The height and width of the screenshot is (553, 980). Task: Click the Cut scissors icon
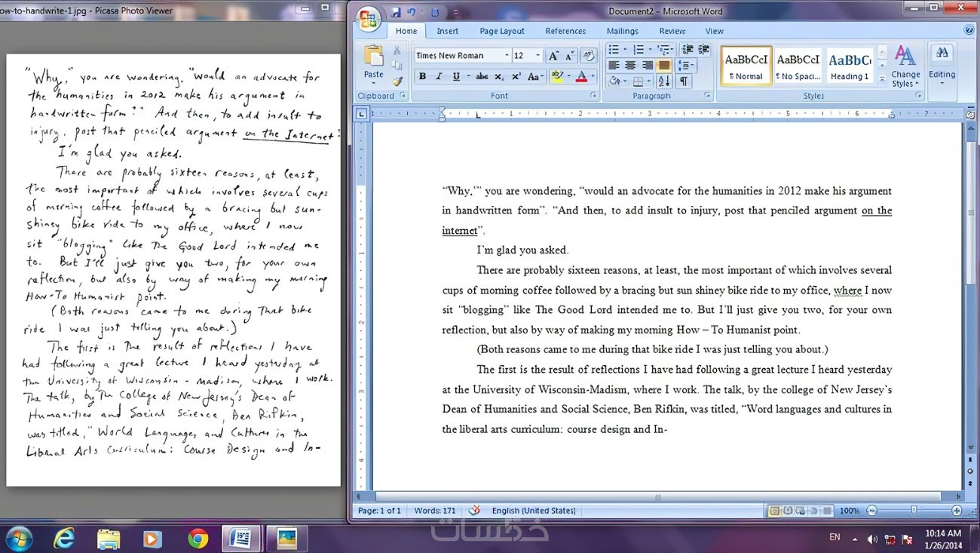(x=397, y=51)
